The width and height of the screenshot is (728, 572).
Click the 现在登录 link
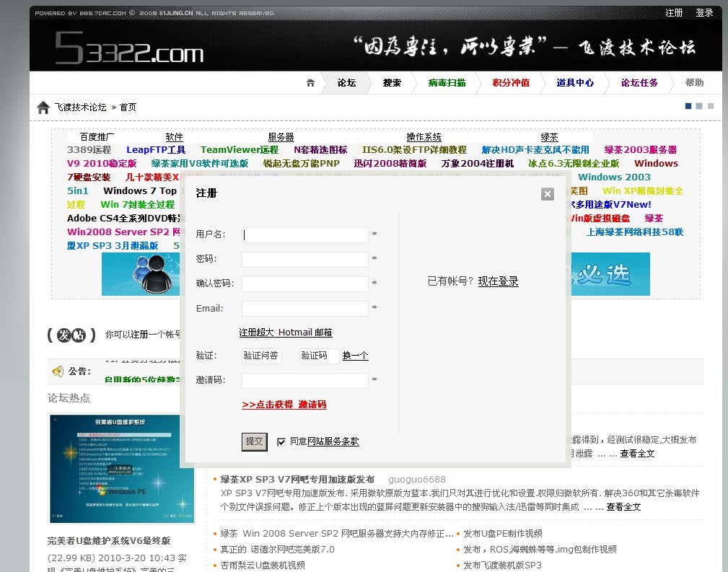[x=498, y=281]
